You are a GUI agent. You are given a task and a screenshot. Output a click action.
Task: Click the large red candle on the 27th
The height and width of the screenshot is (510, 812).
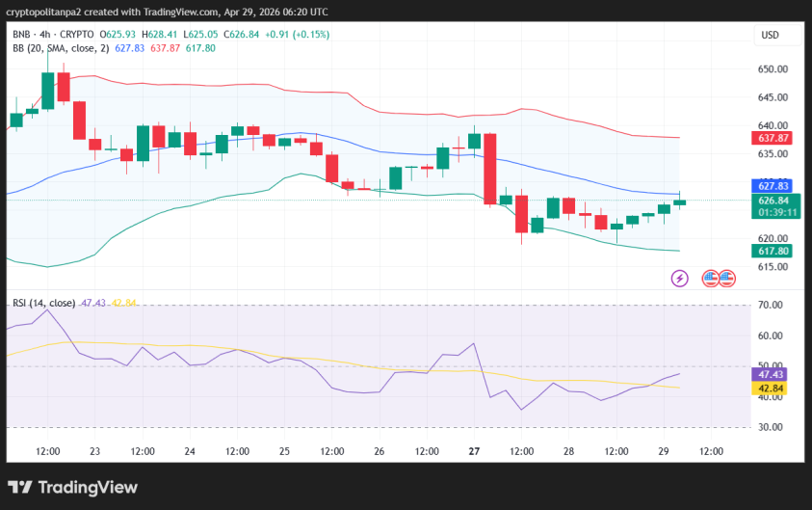(x=489, y=169)
